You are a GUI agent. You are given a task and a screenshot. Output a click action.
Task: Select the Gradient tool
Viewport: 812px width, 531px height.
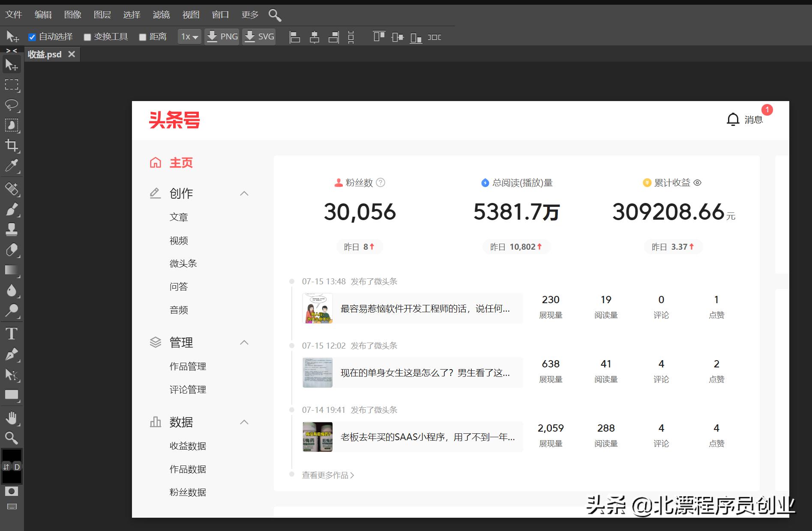tap(12, 270)
